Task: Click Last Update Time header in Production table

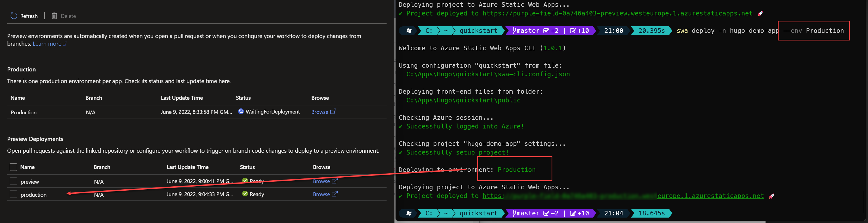Action: pyautogui.click(x=182, y=98)
